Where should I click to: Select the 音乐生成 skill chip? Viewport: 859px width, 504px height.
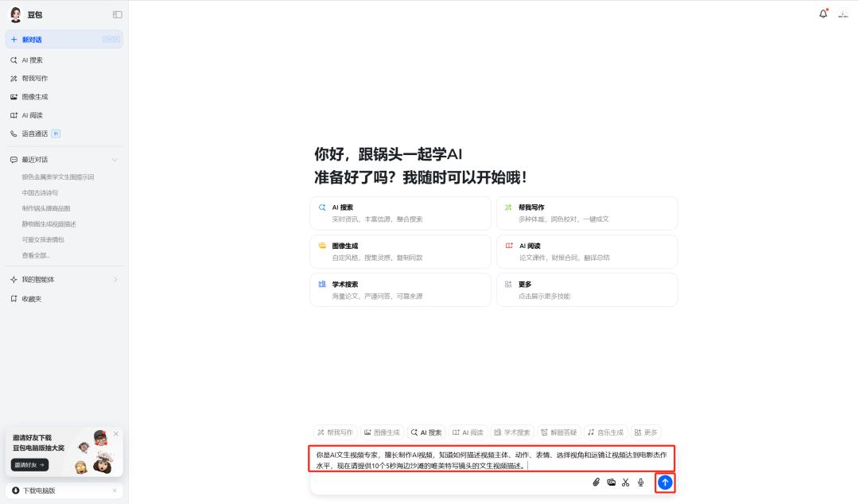point(605,432)
